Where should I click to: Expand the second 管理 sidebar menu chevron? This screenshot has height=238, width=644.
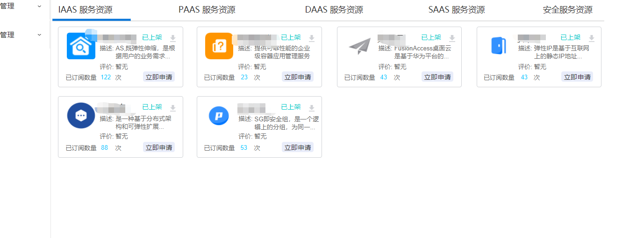click(x=39, y=35)
